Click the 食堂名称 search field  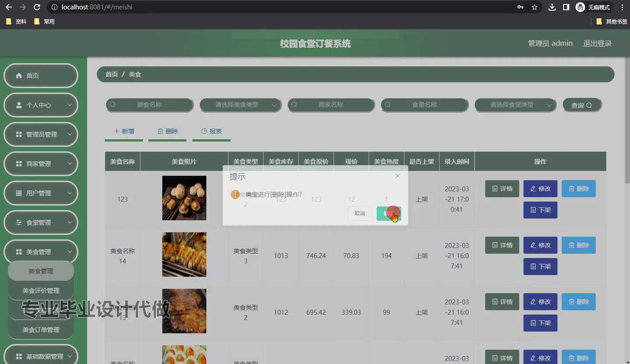pyautogui.click(x=424, y=105)
